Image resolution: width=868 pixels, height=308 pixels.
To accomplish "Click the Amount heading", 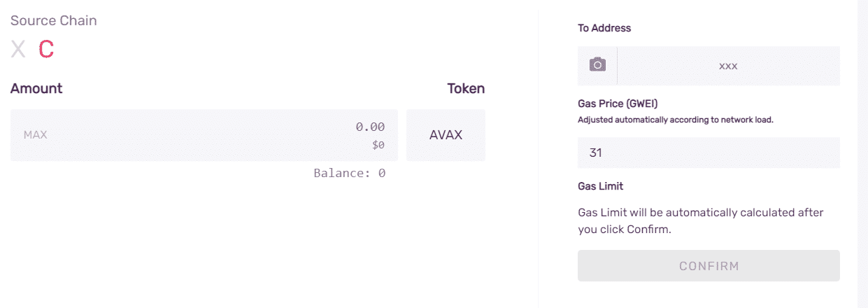I will tap(36, 88).
